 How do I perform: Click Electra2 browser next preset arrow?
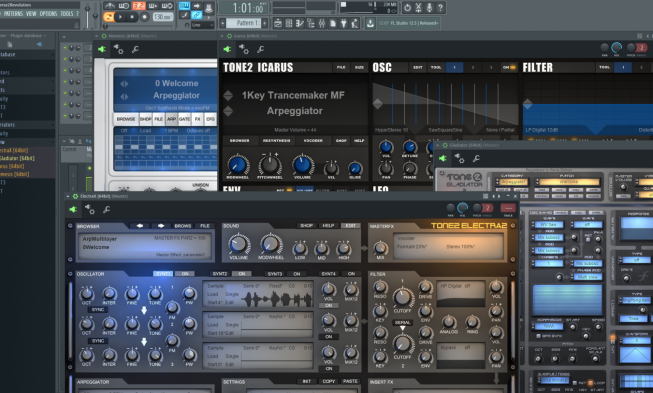click(161, 226)
